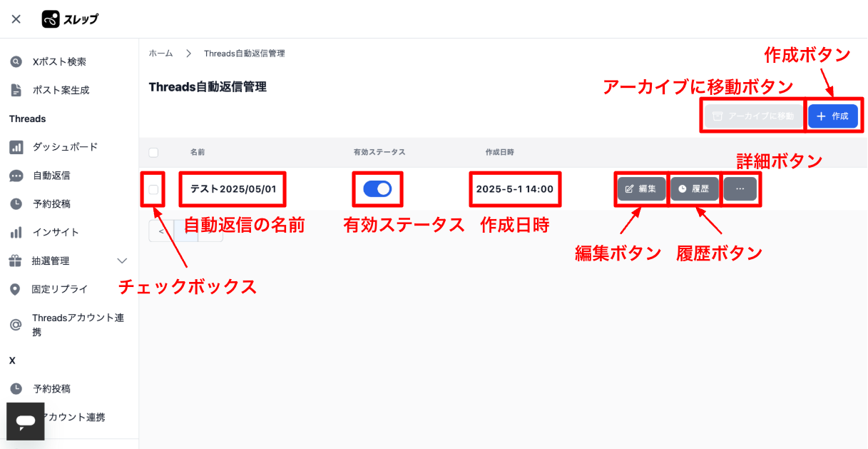Click the Xポスト検索 magnifier icon

pos(16,62)
